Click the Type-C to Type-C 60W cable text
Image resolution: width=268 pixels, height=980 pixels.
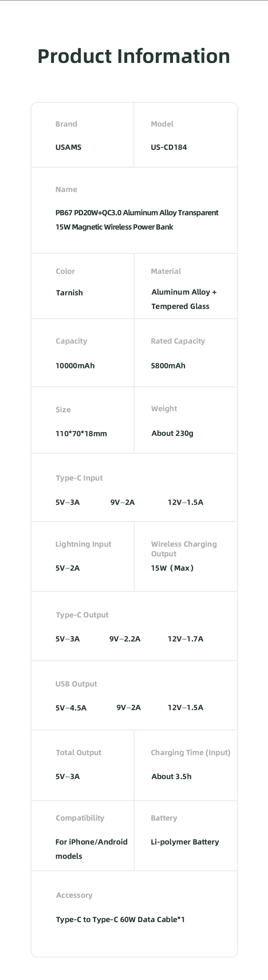pos(120,920)
